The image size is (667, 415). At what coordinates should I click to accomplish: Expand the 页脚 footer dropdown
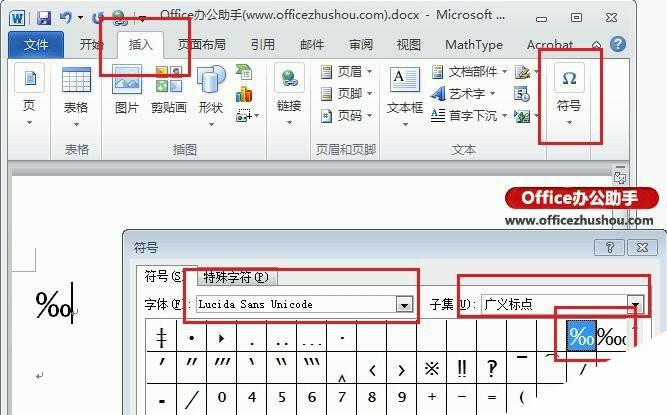tap(369, 93)
